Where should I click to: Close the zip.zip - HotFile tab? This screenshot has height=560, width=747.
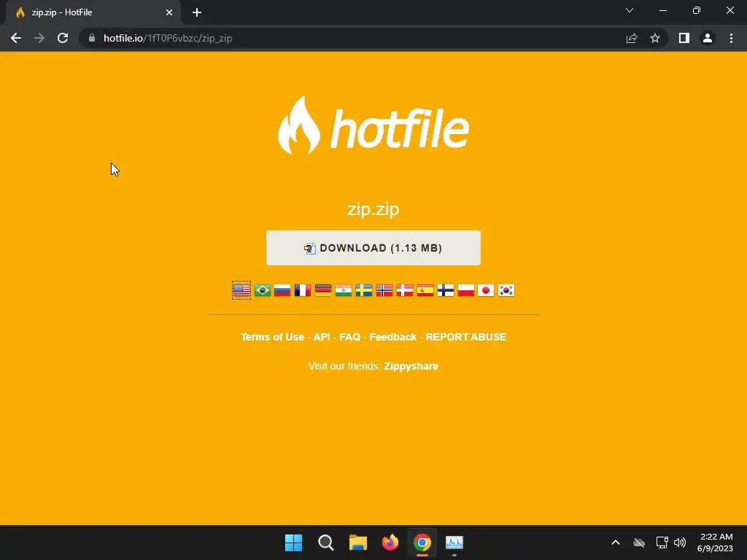pos(169,12)
